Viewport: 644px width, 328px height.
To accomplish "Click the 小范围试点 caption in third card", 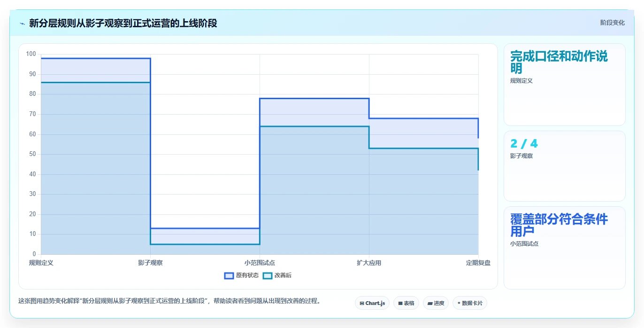I will [524, 244].
